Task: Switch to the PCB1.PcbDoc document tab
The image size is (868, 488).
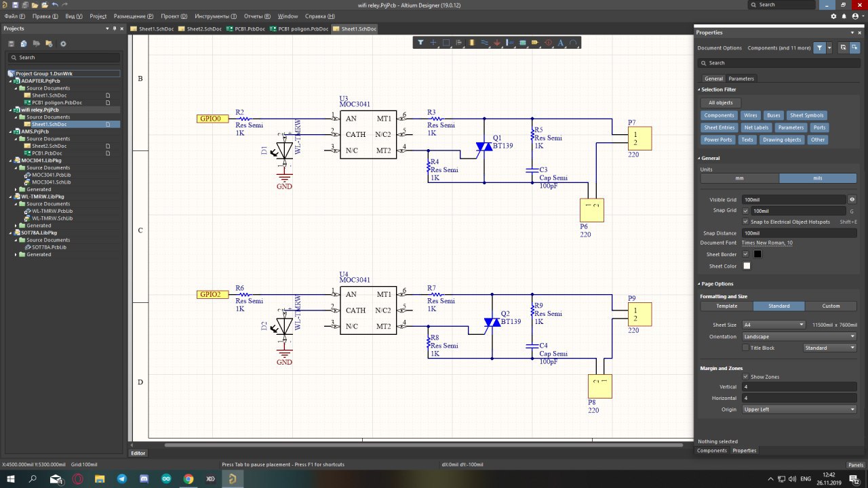Action: (246, 29)
